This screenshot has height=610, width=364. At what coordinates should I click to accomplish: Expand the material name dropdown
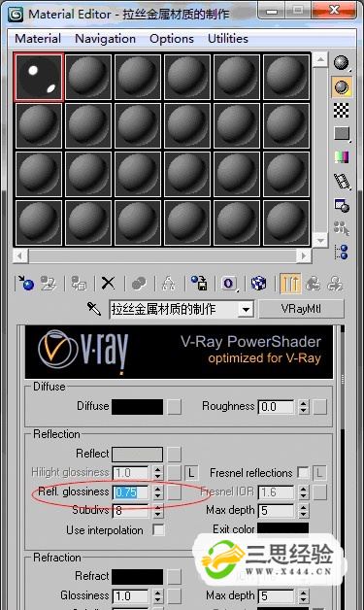246,310
